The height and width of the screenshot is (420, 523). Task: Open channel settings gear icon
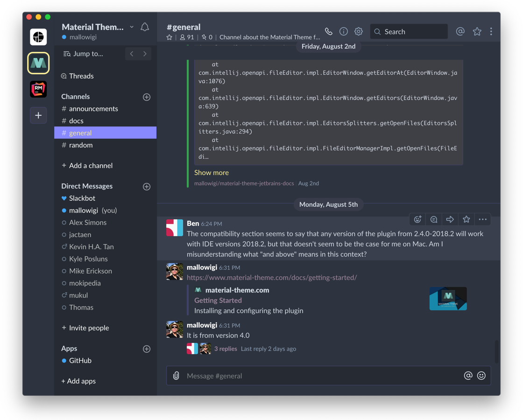[x=359, y=31]
